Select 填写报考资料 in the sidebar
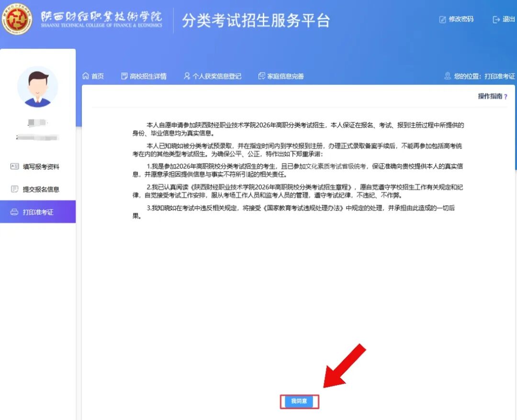This screenshot has height=420, width=517. [x=41, y=166]
